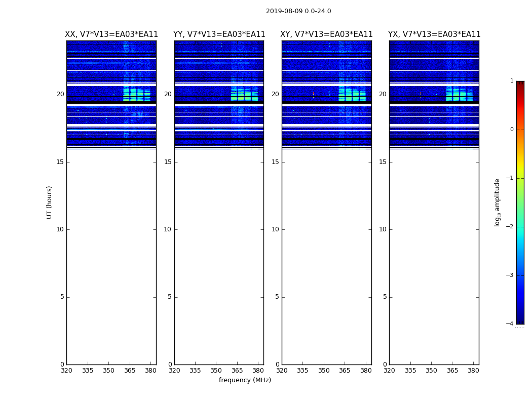This screenshot has width=532, height=405.
Task: Click the bright green RFI block in YY panel
Action: (244, 95)
